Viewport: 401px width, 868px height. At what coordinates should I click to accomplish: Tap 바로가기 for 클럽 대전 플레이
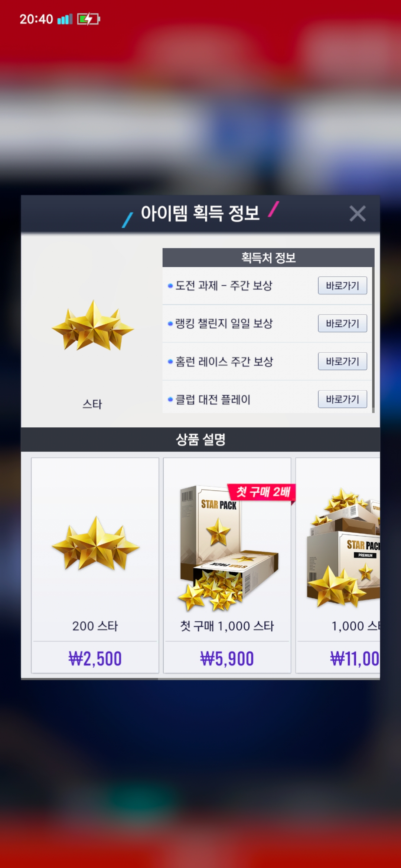click(342, 399)
